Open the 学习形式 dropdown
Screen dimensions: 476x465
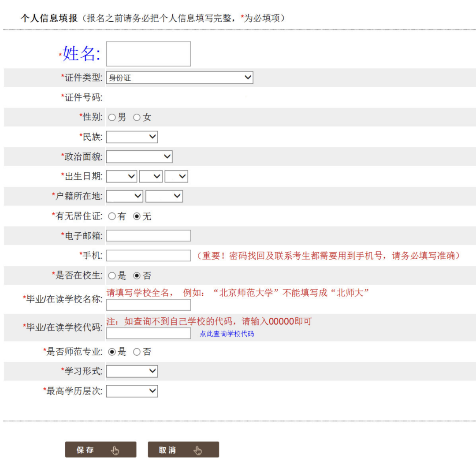[x=132, y=372]
